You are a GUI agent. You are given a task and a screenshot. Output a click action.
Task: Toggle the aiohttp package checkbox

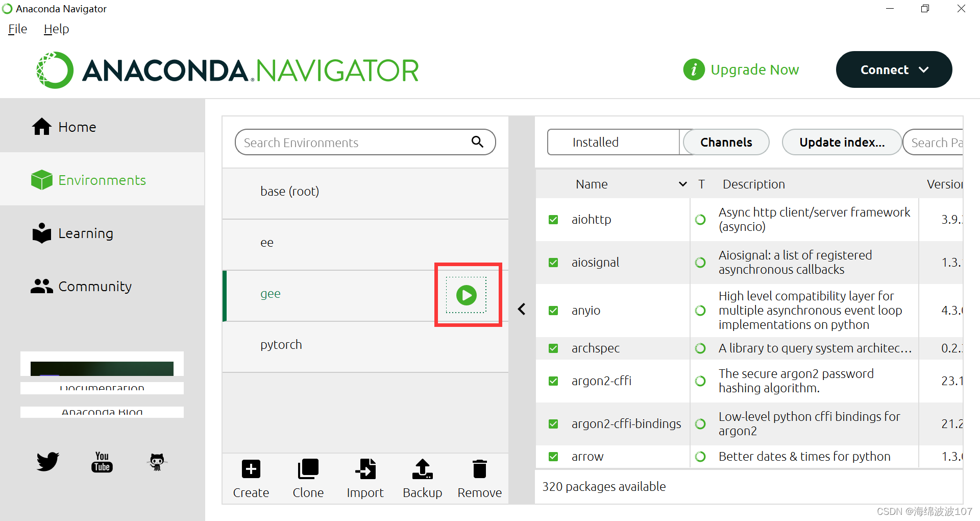[x=553, y=220]
